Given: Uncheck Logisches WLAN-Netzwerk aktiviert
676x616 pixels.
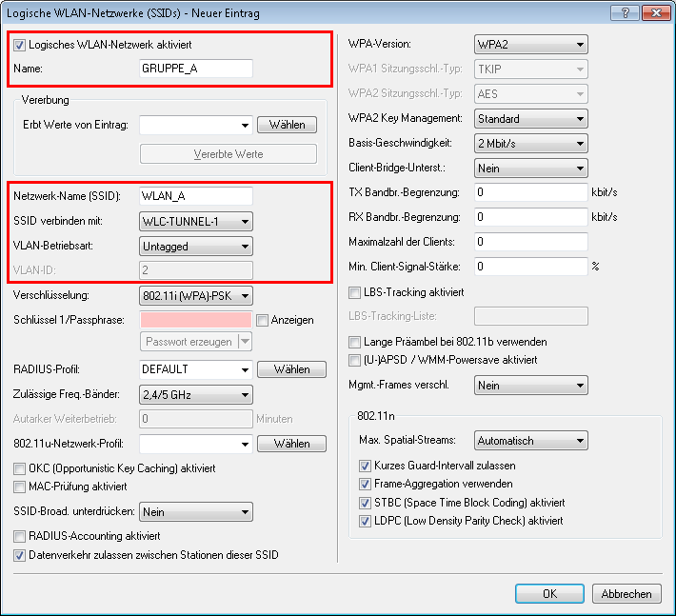Looking at the screenshot, I should [21, 45].
